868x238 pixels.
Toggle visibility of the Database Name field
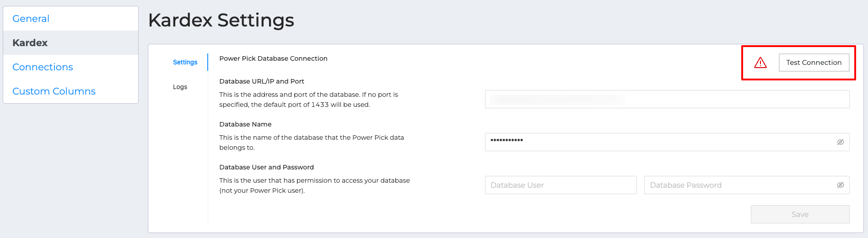pyautogui.click(x=840, y=142)
